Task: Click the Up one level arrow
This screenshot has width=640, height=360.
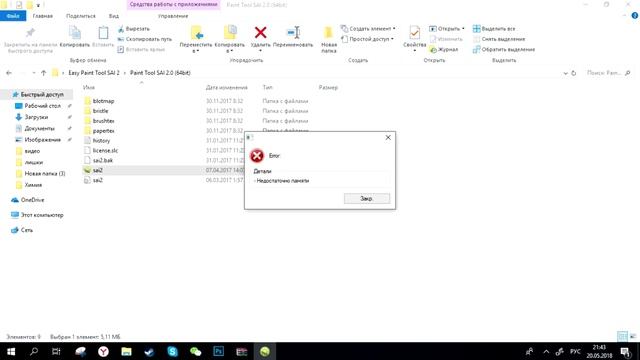Action: pos(44,73)
